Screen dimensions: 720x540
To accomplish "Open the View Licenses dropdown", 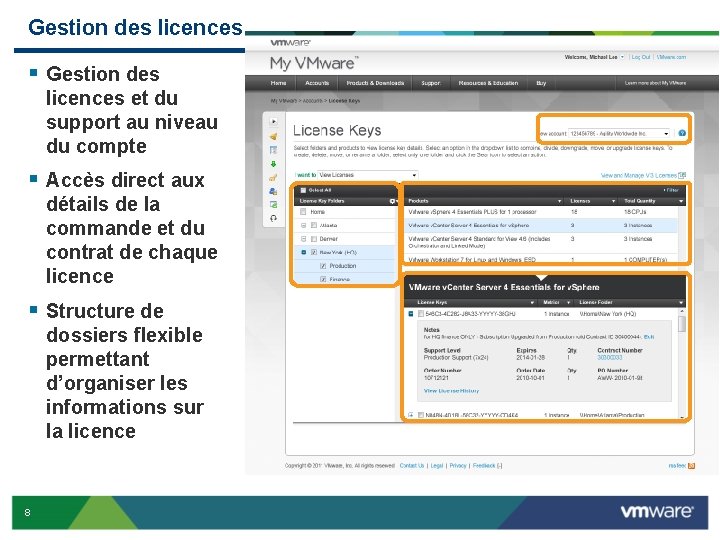I will pos(368,175).
